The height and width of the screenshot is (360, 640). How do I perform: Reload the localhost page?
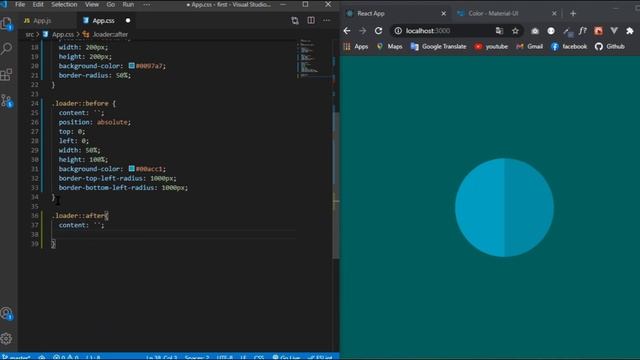(x=378, y=31)
